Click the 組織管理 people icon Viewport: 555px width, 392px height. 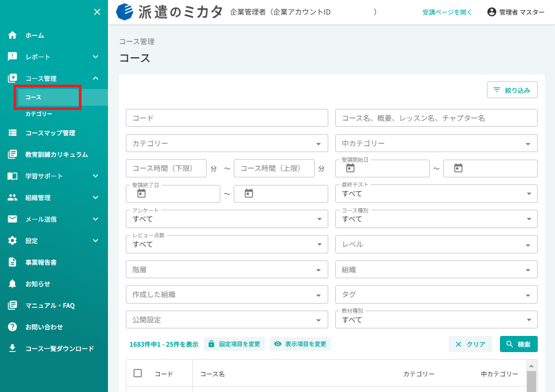pyautogui.click(x=12, y=197)
